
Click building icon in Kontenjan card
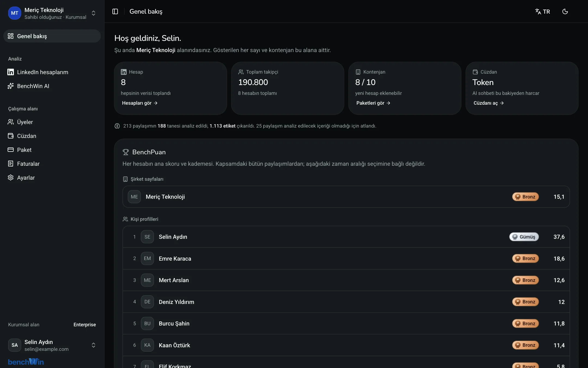tap(358, 72)
